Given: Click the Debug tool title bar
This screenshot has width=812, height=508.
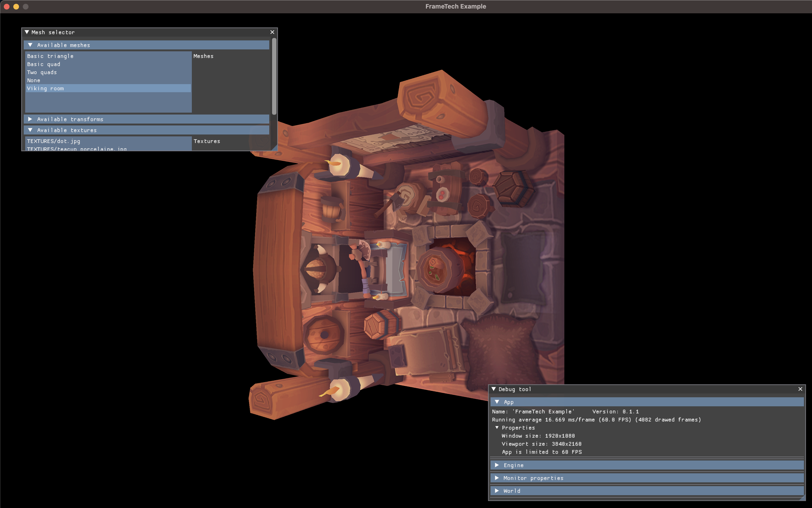Looking at the screenshot, I should coord(647,389).
